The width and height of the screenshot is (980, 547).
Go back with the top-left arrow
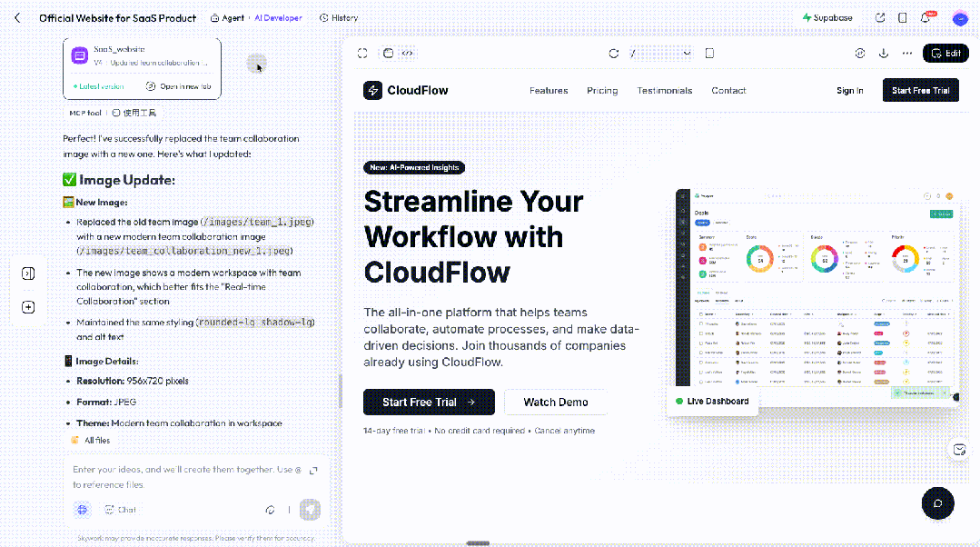click(17, 18)
